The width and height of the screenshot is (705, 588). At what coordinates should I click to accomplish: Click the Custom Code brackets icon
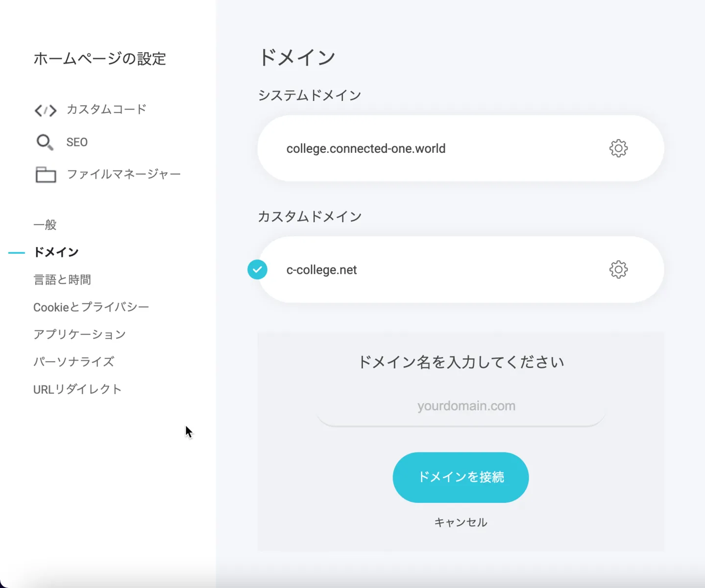[46, 110]
